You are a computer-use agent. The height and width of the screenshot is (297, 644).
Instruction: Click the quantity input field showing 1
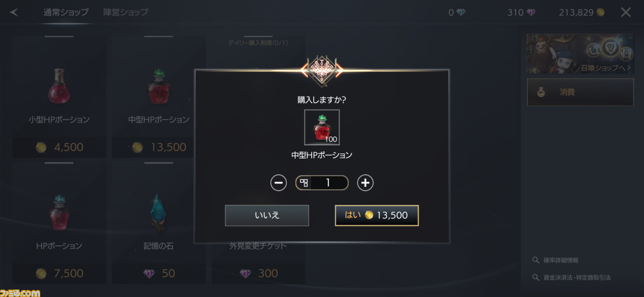point(322,183)
